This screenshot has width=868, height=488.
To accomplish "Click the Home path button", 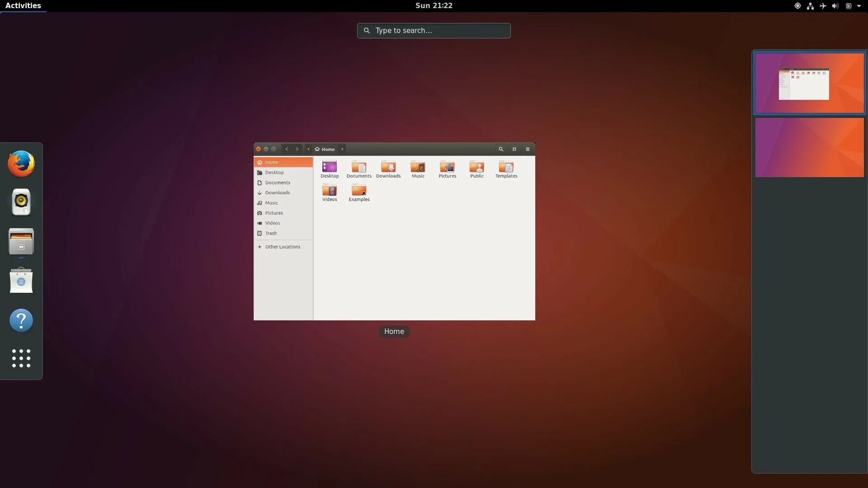I will pyautogui.click(x=325, y=149).
